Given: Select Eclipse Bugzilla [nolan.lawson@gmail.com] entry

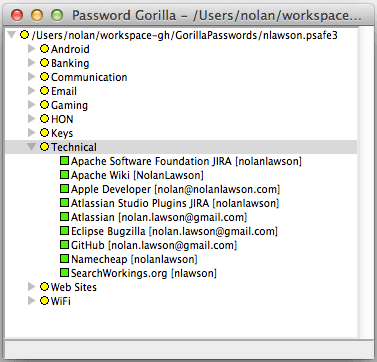Looking at the screenshot, I should point(174,231).
